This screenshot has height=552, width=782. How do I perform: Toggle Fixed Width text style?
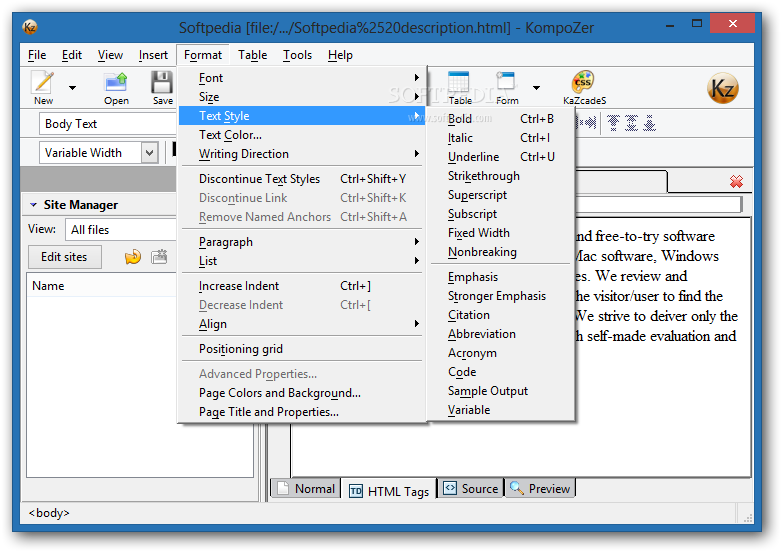click(500, 232)
